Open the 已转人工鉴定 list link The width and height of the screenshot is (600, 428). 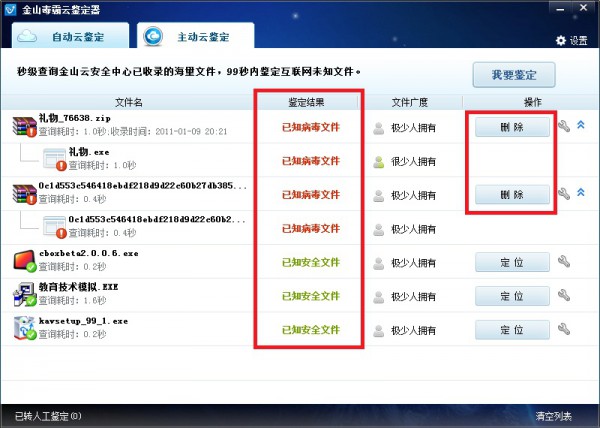click(47, 415)
